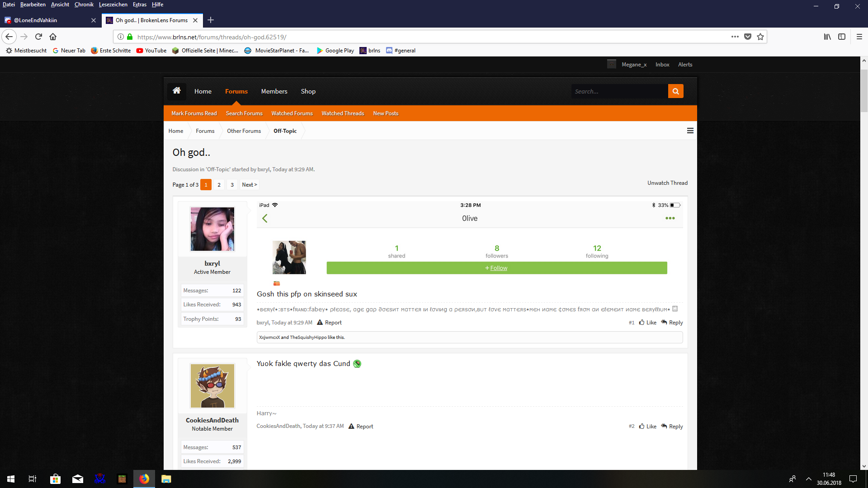Click the green Follow button in screenshot
The image size is (868, 488).
pos(497,268)
